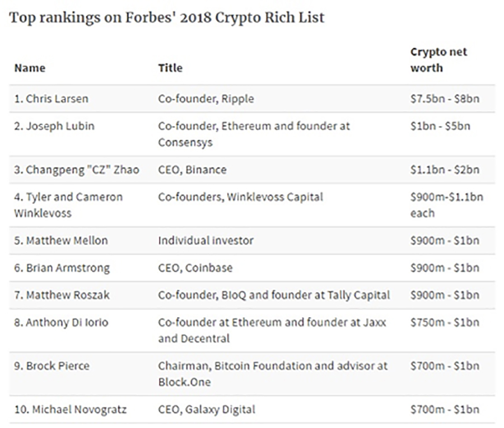
Task: Click the 'Title' column header
Action: [170, 68]
